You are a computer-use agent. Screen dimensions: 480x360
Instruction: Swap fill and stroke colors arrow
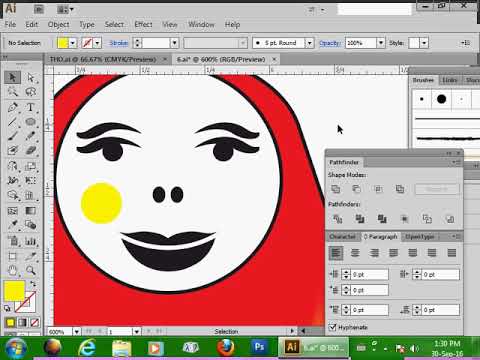tap(33, 284)
